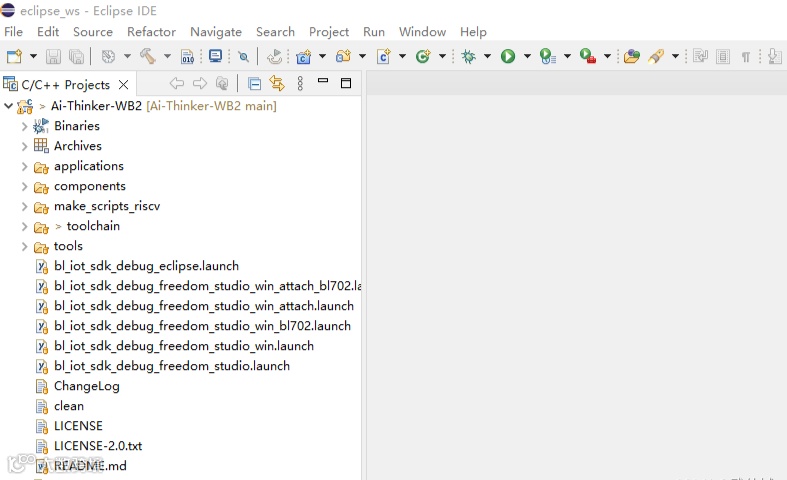This screenshot has height=480, width=787.
Task: Open dropdown beside green new class icon
Action: click(442, 56)
